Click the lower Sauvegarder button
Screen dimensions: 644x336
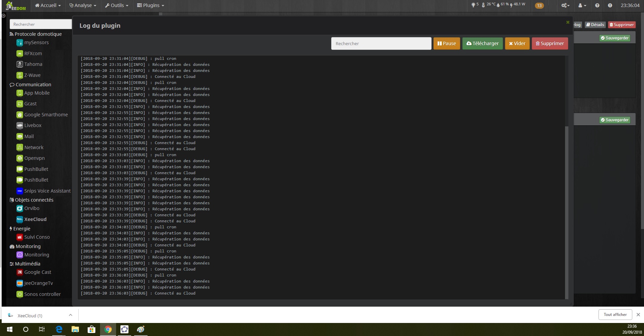(615, 120)
